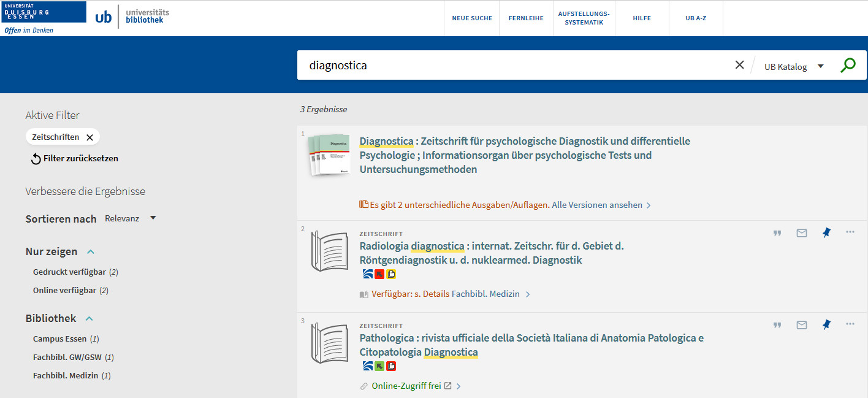Viewport: 868px width, 398px height.
Task: Remove the Zeitschriften active filter
Action: (x=89, y=137)
